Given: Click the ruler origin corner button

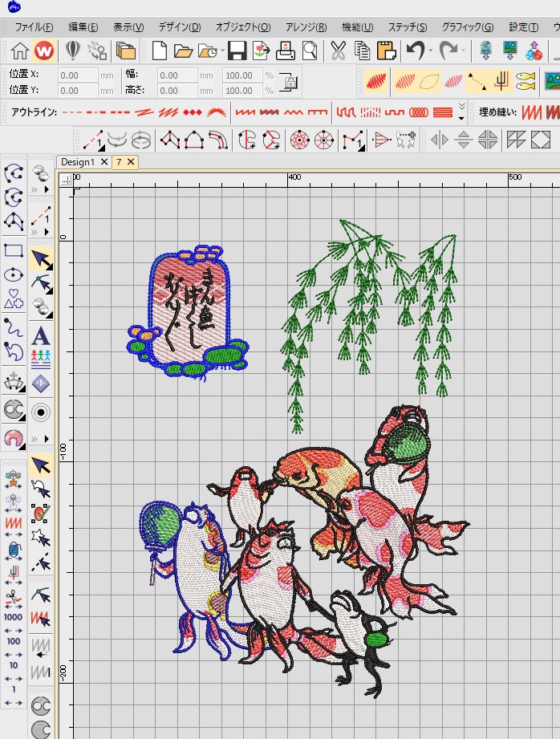Looking at the screenshot, I should click(66, 180).
